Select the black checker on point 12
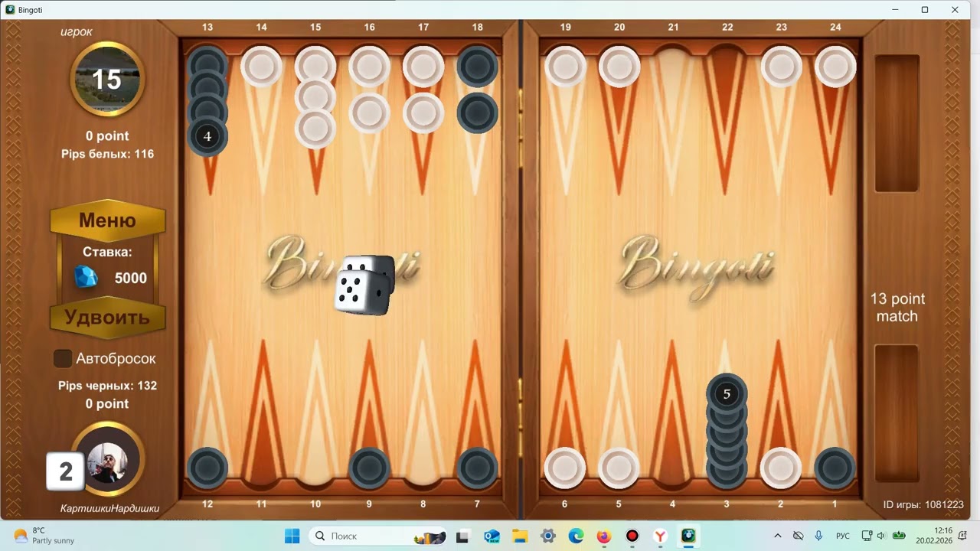 (x=207, y=468)
